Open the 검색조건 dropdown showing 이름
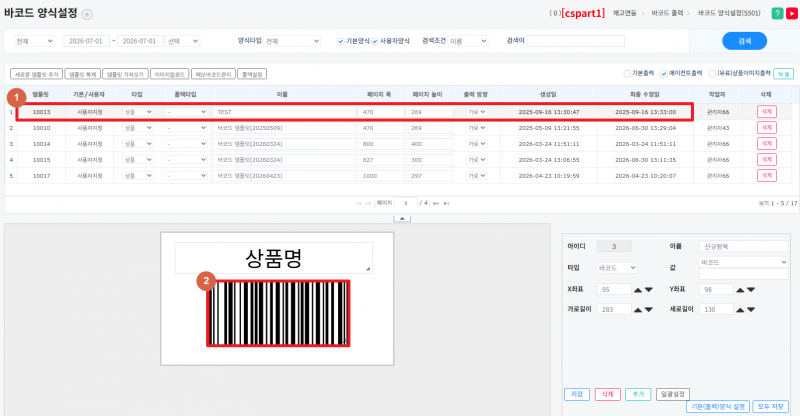The image size is (800, 416). coord(468,41)
